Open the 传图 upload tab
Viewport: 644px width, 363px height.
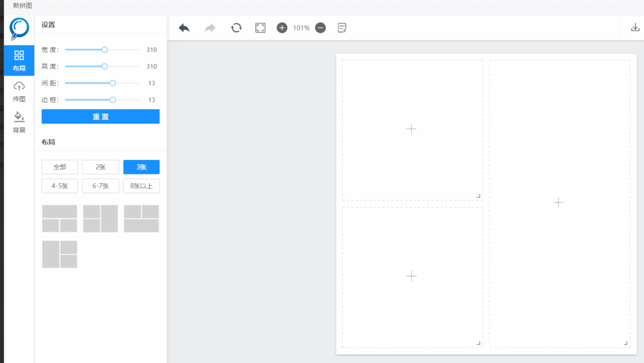[x=19, y=91]
